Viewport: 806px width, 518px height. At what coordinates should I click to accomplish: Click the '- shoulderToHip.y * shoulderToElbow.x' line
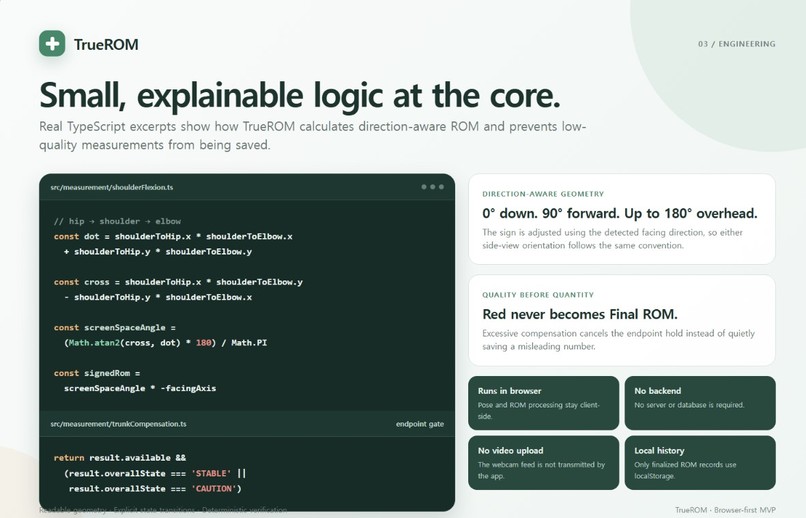tap(158, 297)
